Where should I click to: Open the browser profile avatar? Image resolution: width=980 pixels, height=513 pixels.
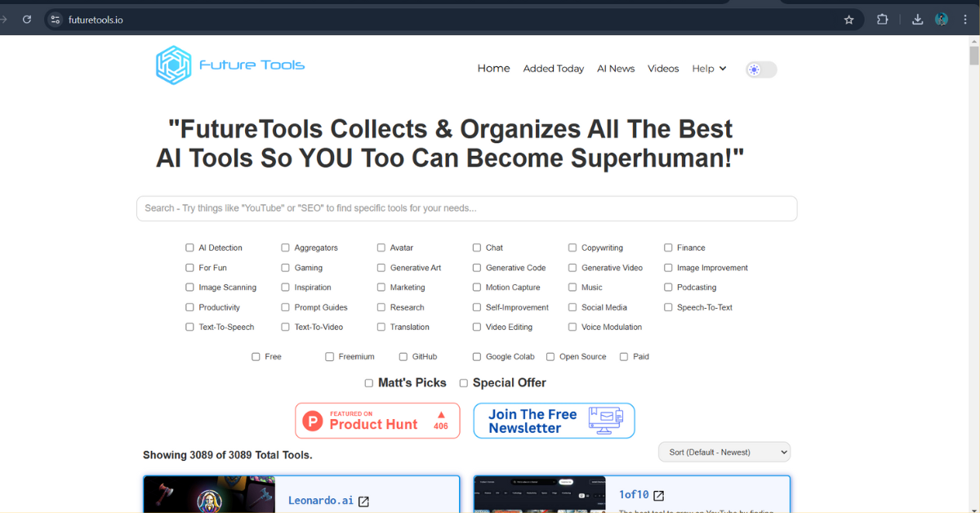(x=942, y=20)
